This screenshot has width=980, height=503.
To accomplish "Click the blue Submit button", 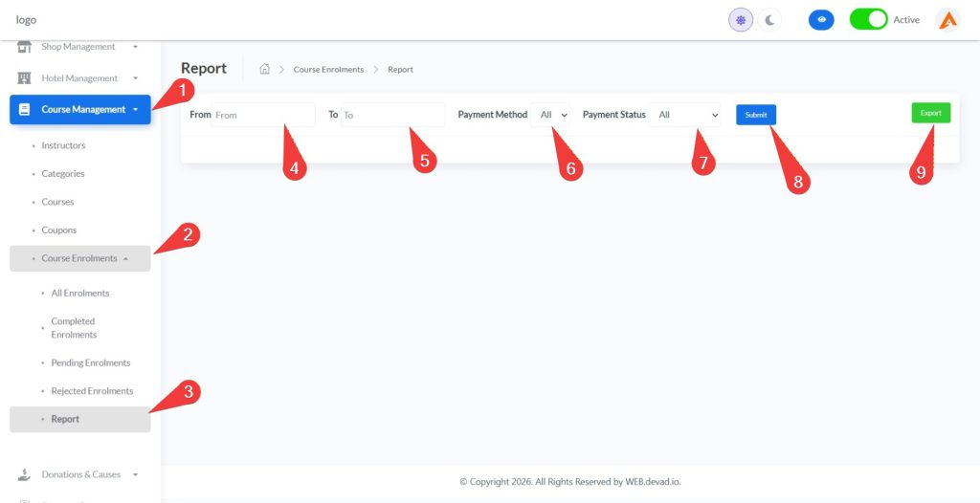I will pos(756,115).
